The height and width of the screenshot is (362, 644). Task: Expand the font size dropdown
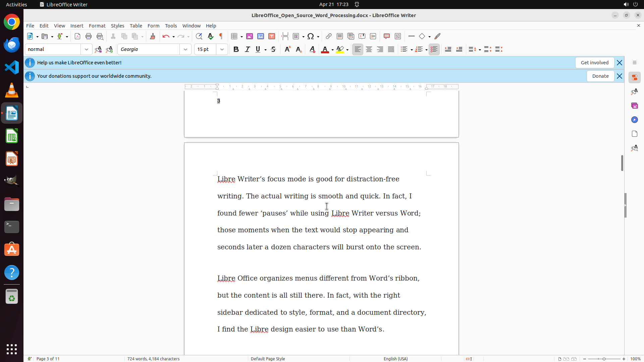tap(222, 49)
